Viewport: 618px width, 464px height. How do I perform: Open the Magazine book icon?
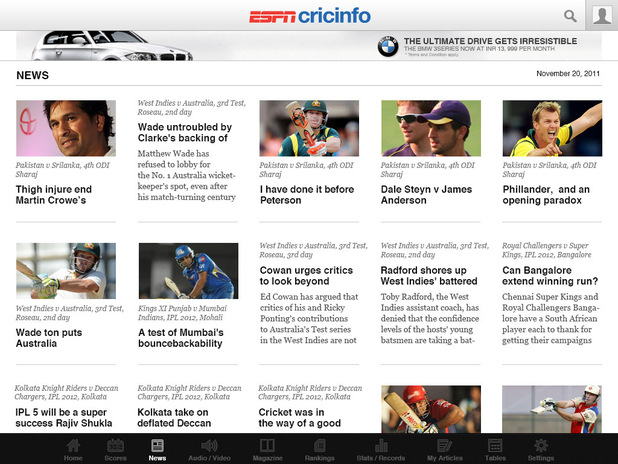[x=267, y=445]
